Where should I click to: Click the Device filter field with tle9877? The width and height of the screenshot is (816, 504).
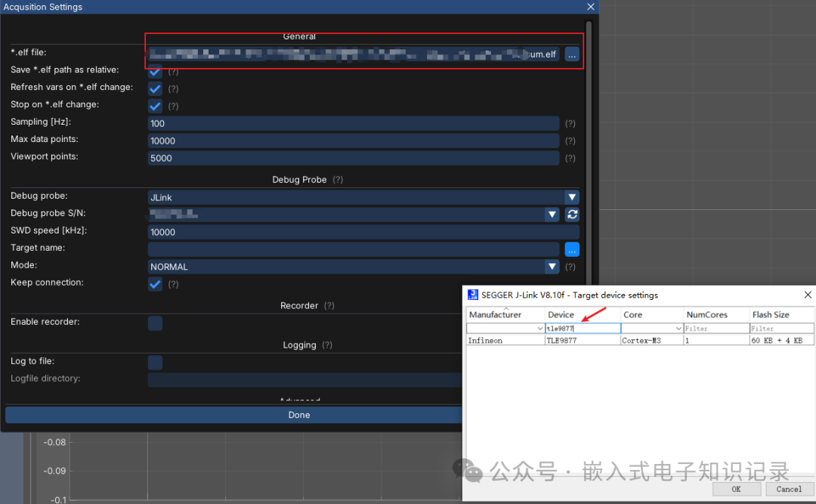[583, 329]
